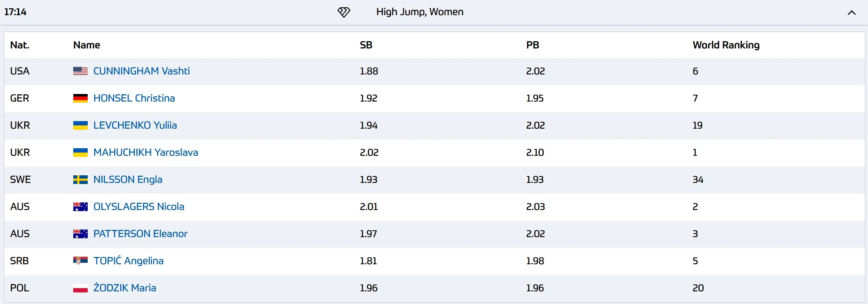
Task: Open ŻODZIK Maria athlete page
Action: pyautogui.click(x=125, y=288)
